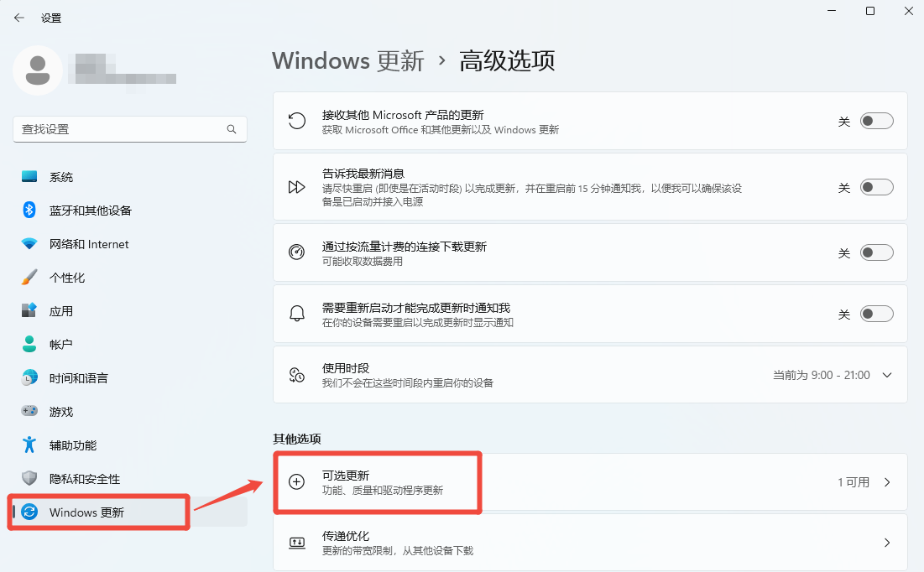The image size is (924, 572).
Task: Click the 隐私和安全性 shield icon
Action: (29, 479)
